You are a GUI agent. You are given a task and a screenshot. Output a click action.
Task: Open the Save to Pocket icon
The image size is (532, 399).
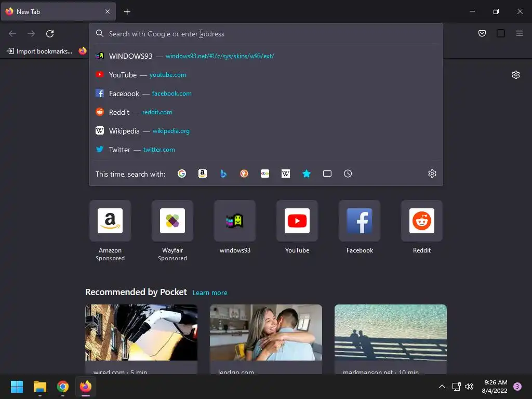coord(482,33)
